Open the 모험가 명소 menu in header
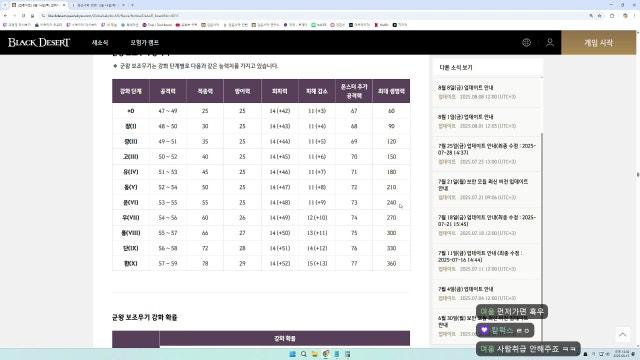Screen dimensions: 640x360 144,42
